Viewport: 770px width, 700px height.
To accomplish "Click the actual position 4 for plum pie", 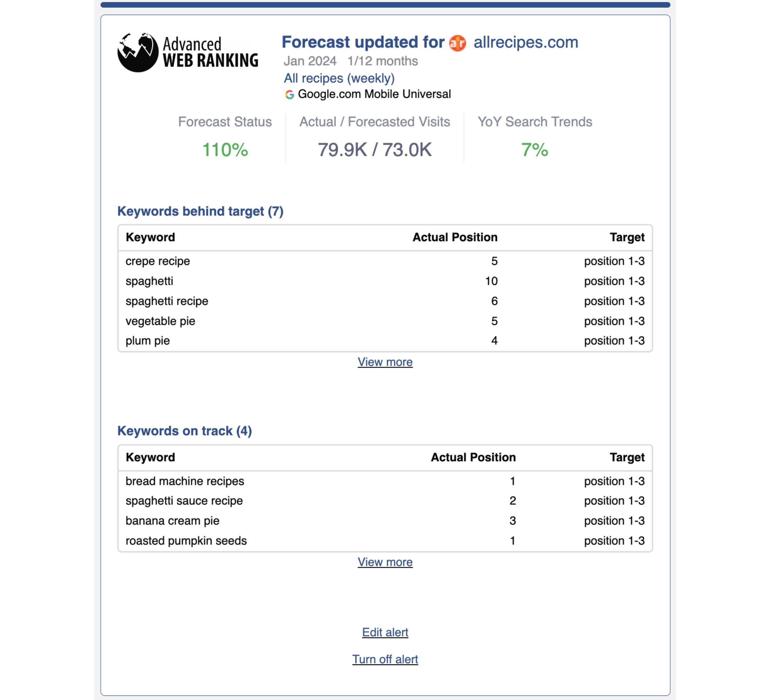I will coord(494,341).
